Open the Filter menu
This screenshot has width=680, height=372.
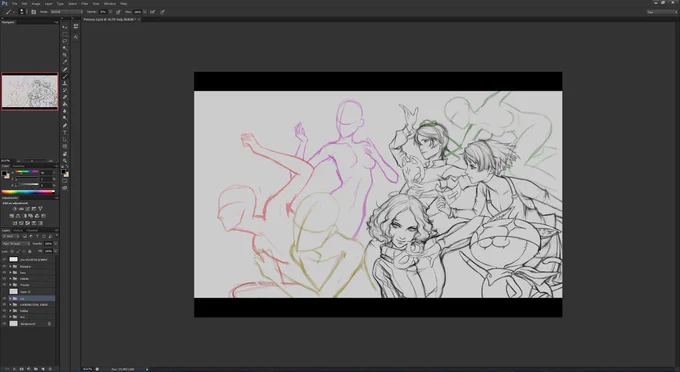pyautogui.click(x=85, y=3)
